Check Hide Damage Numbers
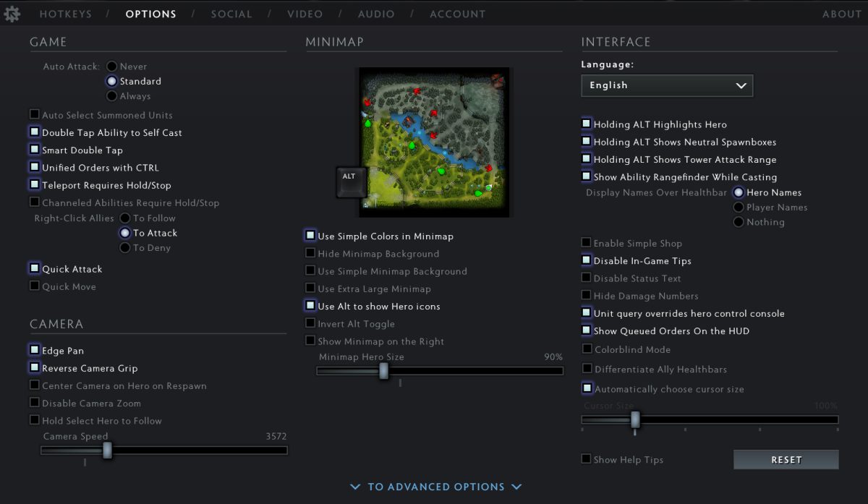The height and width of the screenshot is (504, 868). coord(586,296)
